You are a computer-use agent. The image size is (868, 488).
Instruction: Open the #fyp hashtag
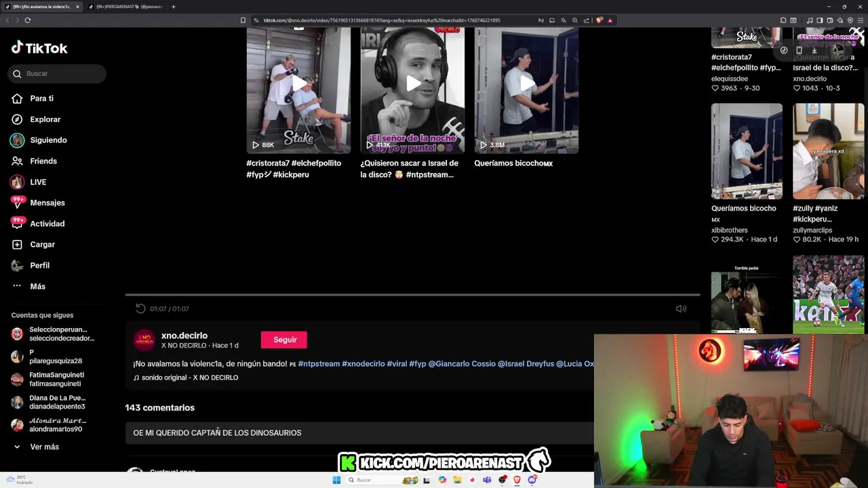click(418, 364)
